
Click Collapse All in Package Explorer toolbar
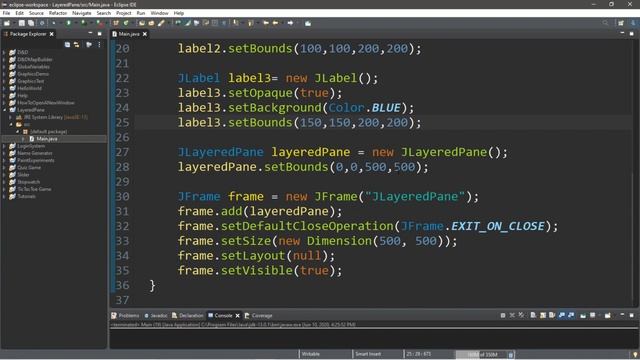[67, 44]
